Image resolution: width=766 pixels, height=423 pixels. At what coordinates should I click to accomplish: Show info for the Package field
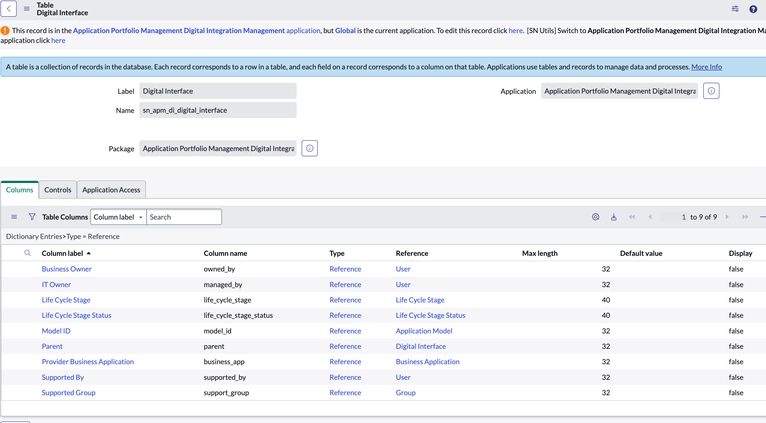(309, 148)
